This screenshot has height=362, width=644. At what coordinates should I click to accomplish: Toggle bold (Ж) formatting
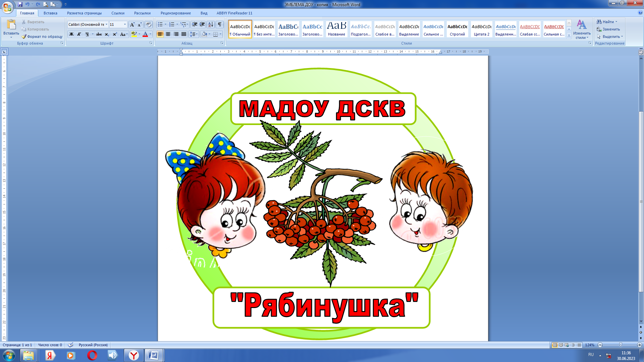[x=71, y=34]
